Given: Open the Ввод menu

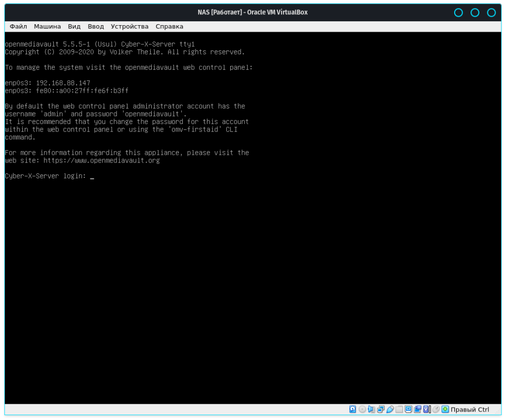Looking at the screenshot, I should (x=95, y=27).
